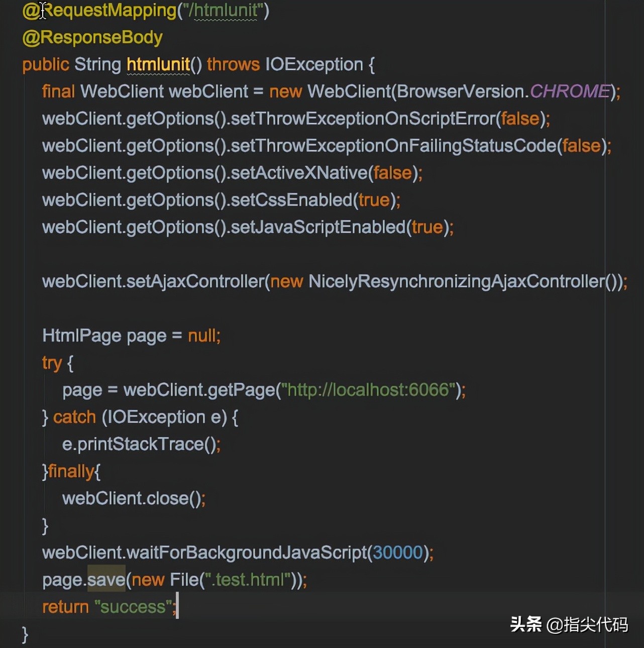644x648 pixels.
Task: Click the IOException in the throws clause
Action: click(314, 64)
